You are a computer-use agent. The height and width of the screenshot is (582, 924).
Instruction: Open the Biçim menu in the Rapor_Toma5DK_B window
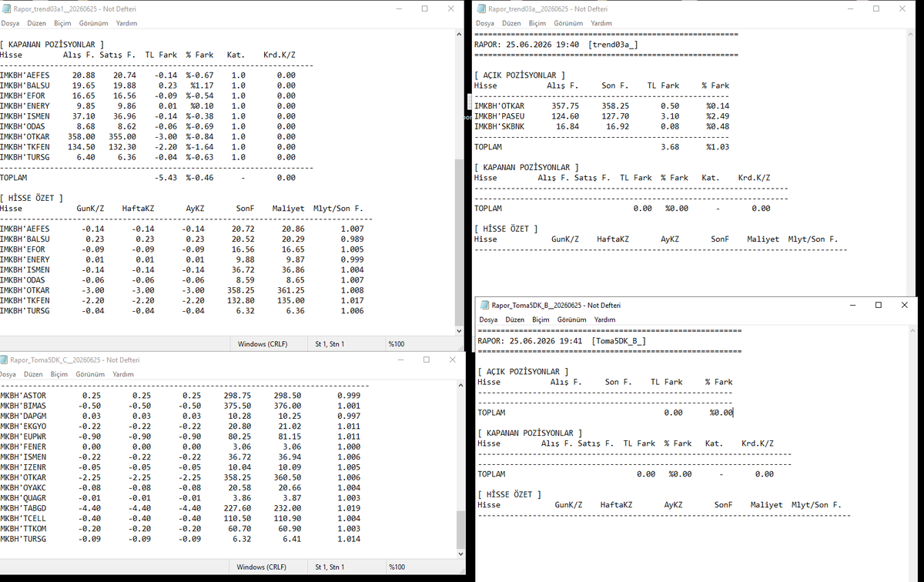click(x=541, y=319)
